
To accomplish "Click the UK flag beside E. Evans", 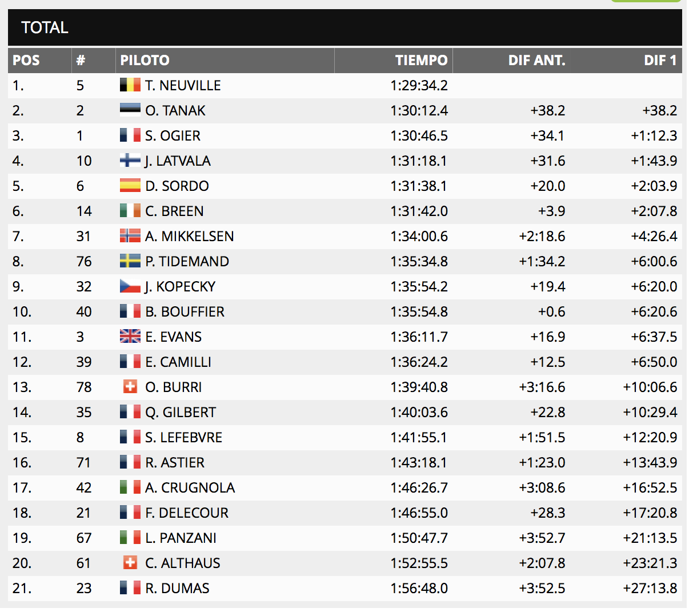I will (x=130, y=337).
